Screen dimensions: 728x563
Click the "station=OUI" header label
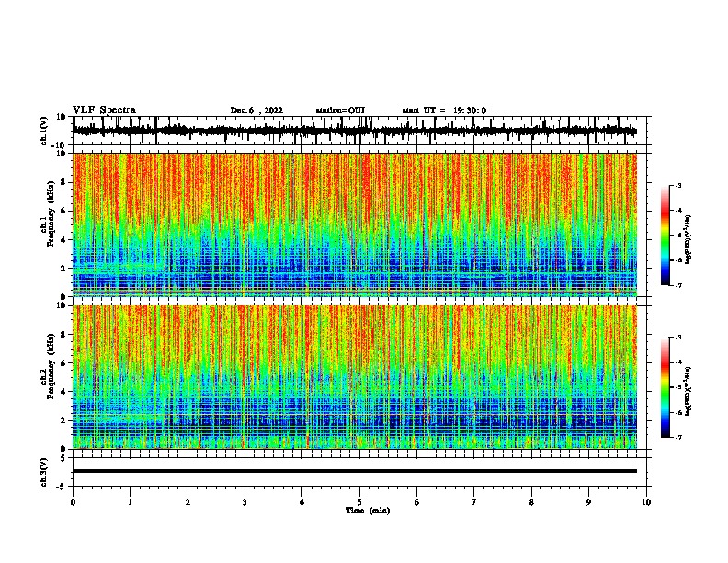(x=340, y=110)
